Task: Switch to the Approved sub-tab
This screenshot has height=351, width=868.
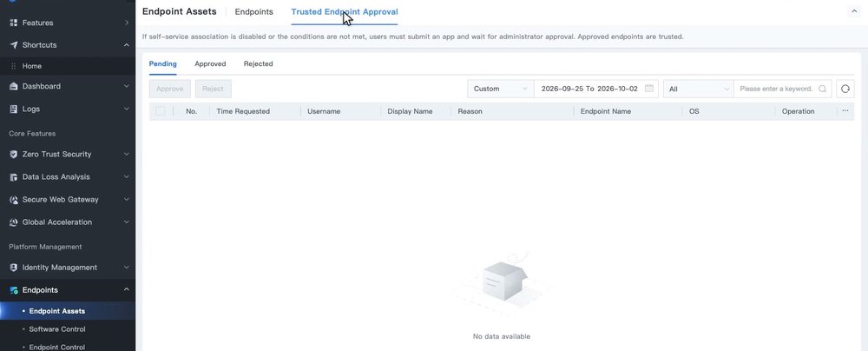Action: click(x=210, y=63)
